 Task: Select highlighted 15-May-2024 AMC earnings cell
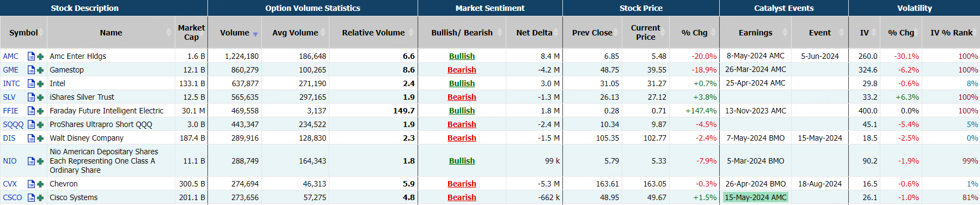coord(756,197)
